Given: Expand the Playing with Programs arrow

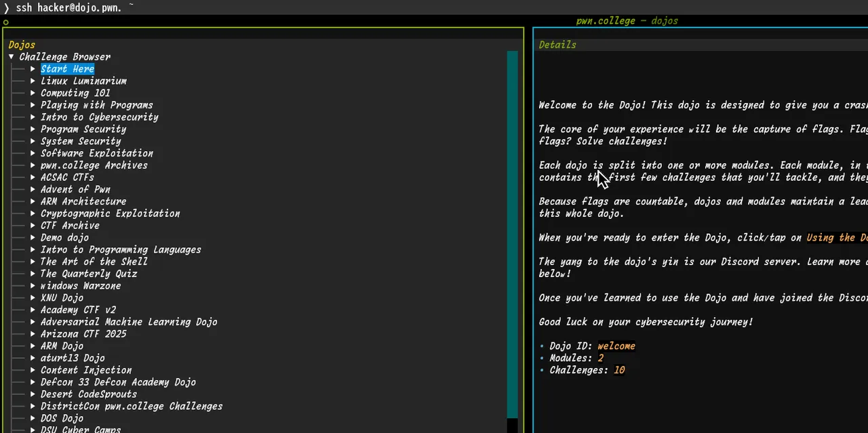Looking at the screenshot, I should [33, 105].
